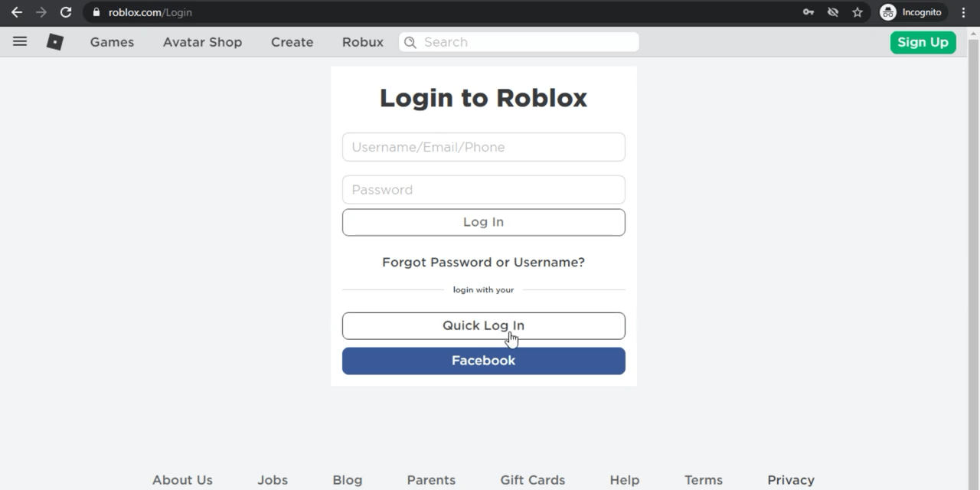Viewport: 980px width, 490px height.
Task: Click the browser back arrow
Action: [17, 12]
